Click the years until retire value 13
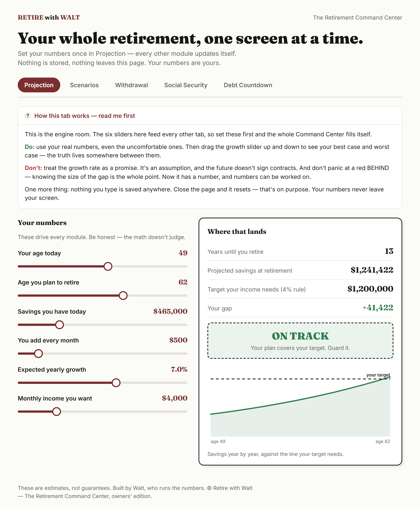 tap(389, 251)
